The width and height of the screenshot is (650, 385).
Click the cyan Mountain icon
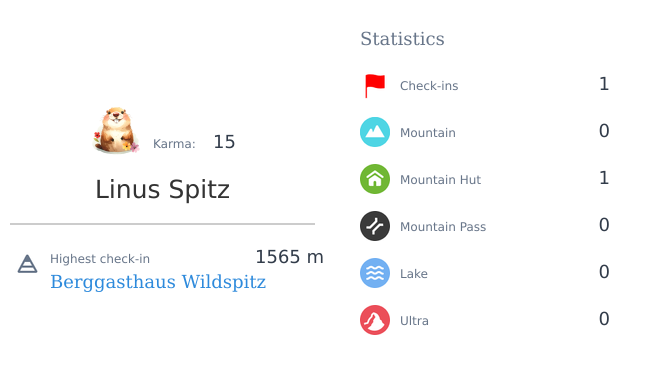click(375, 132)
